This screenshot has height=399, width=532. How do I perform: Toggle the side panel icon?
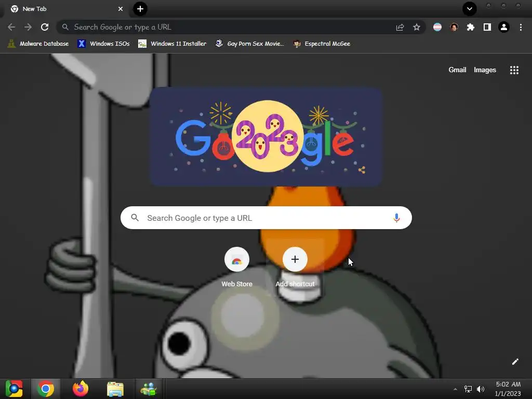pos(487,27)
